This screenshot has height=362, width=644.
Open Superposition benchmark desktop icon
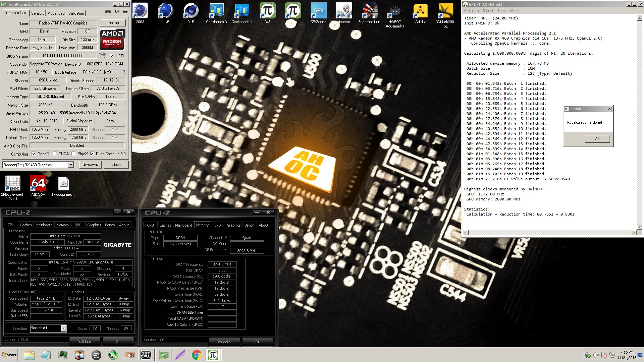369,13
